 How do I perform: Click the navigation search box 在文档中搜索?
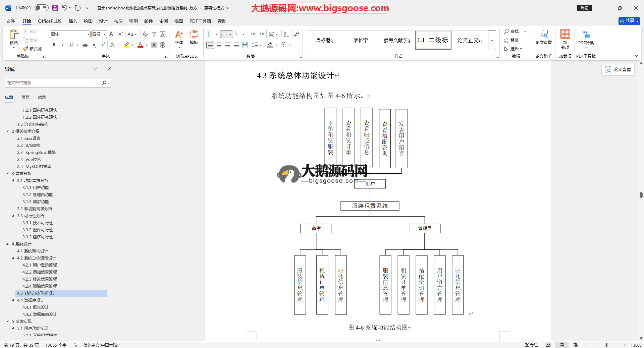click(x=54, y=83)
